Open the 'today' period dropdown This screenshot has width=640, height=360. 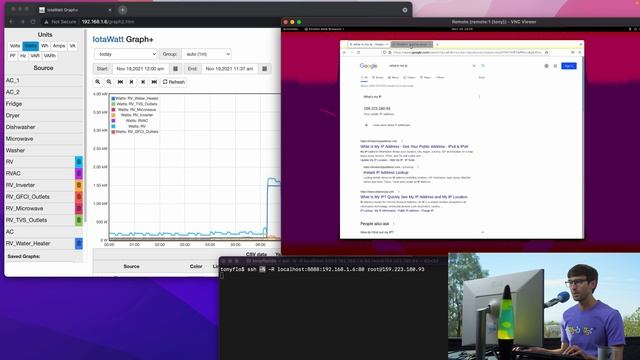(125, 54)
